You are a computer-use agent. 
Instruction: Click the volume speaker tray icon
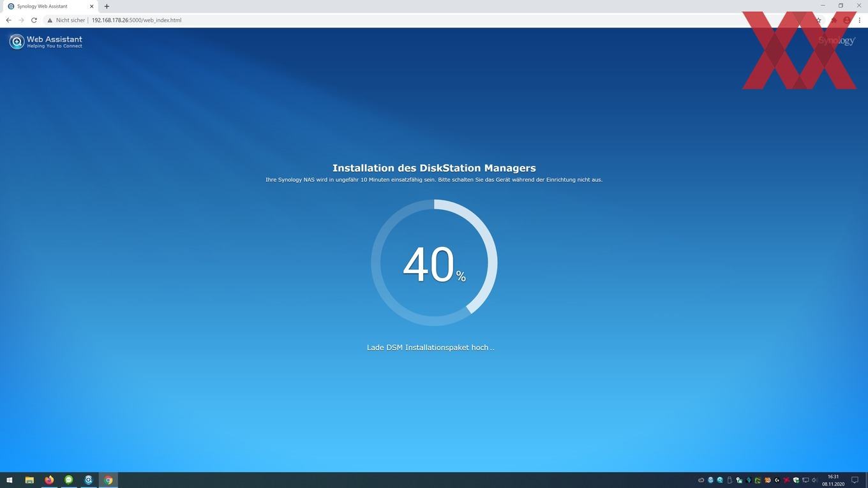[814, 480]
